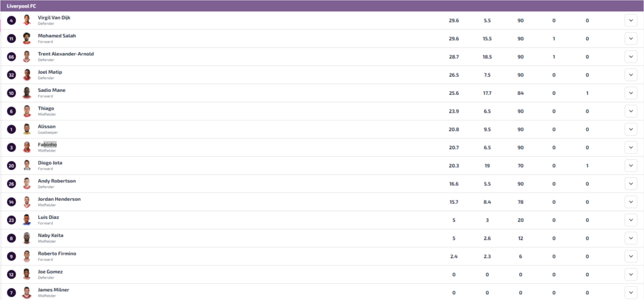Click the number 14 shirt badge

[11, 202]
